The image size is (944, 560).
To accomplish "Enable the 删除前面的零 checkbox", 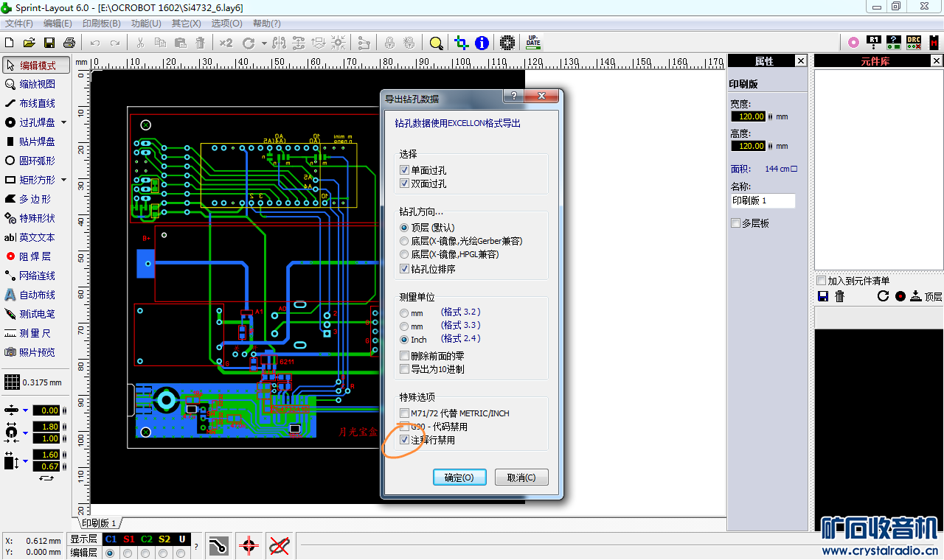I will click(x=404, y=356).
